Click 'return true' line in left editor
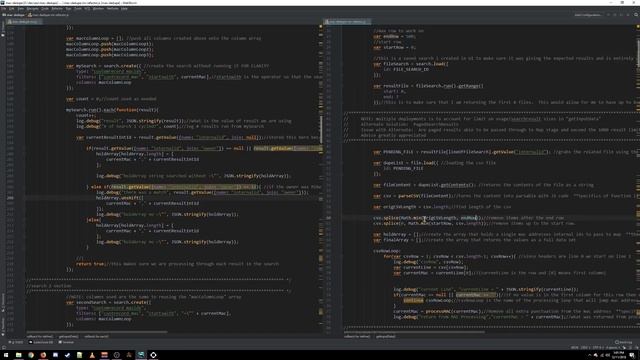The image size is (640, 360). click(x=177, y=264)
